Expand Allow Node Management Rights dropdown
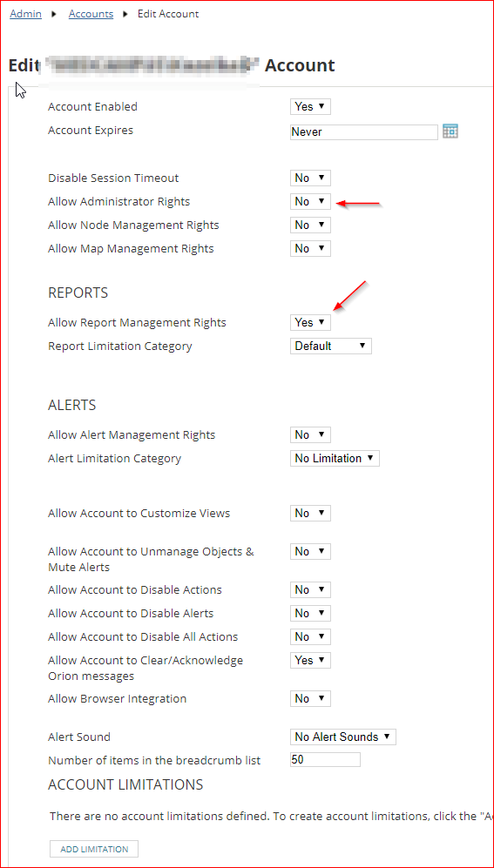Image resolution: width=494 pixels, height=868 pixels. (x=310, y=225)
